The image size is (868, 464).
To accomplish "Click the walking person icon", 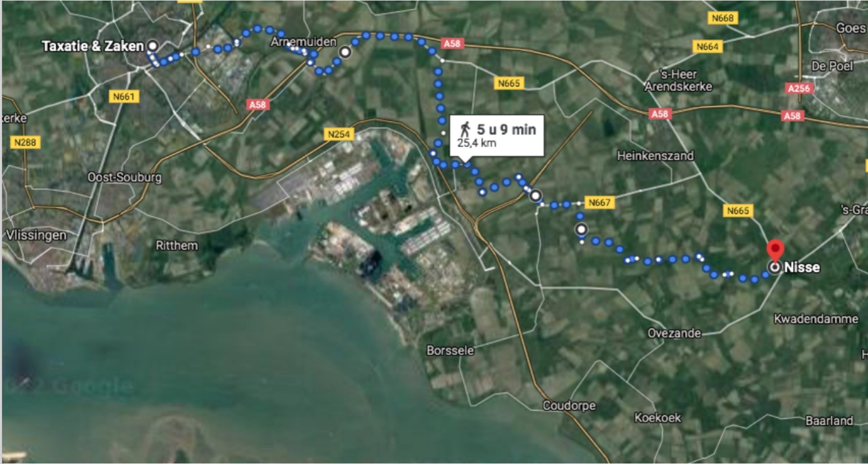I will click(465, 129).
